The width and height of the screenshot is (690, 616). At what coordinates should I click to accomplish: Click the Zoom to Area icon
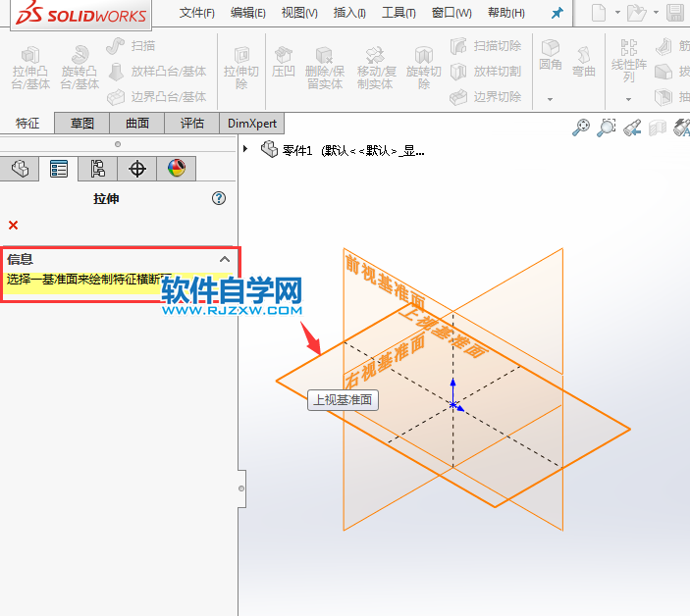(607, 128)
